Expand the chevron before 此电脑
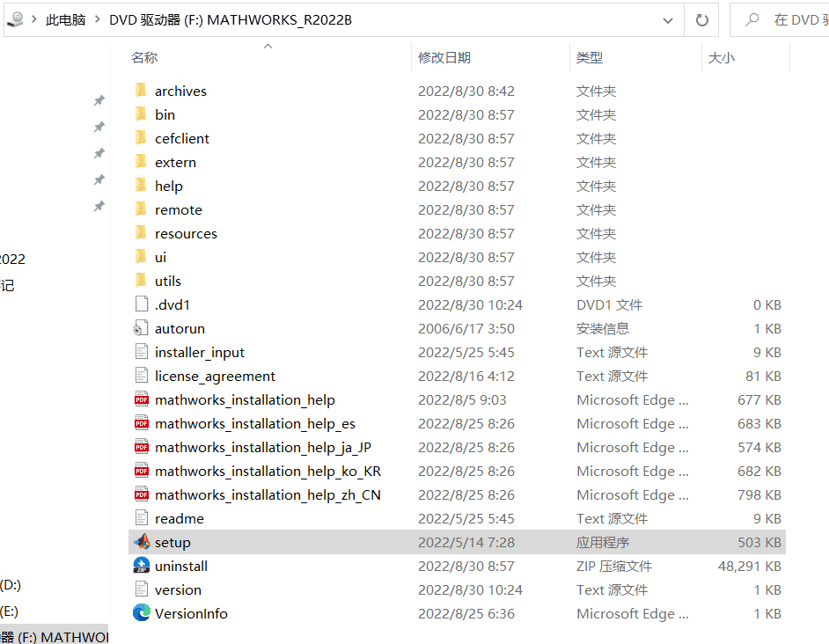This screenshot has height=644, width=829. tap(34, 19)
